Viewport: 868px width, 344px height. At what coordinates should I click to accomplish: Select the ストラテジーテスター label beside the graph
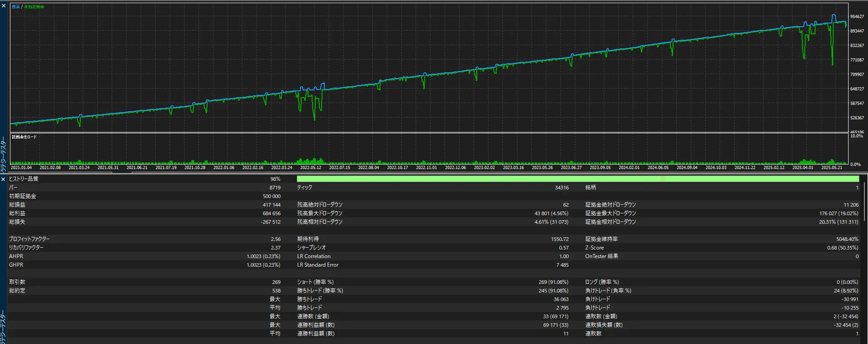coord(4,154)
